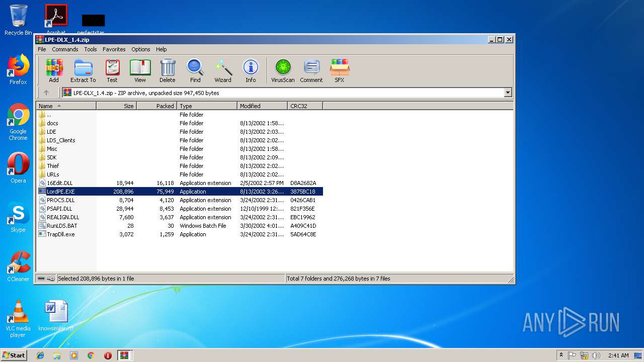Sort by the CRC32 column header
Screen dimensions: 644x362
[305, 106]
